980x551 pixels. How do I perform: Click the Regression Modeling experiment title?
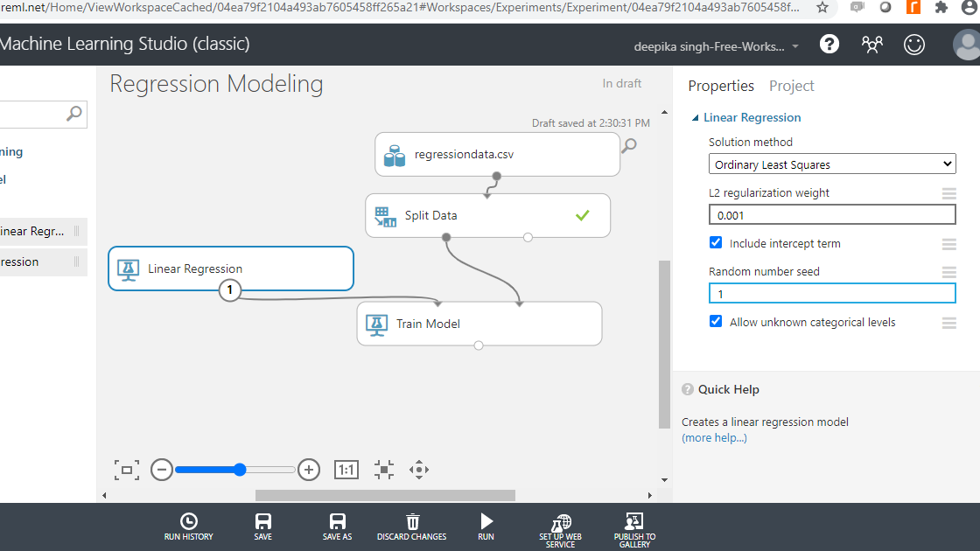216,84
